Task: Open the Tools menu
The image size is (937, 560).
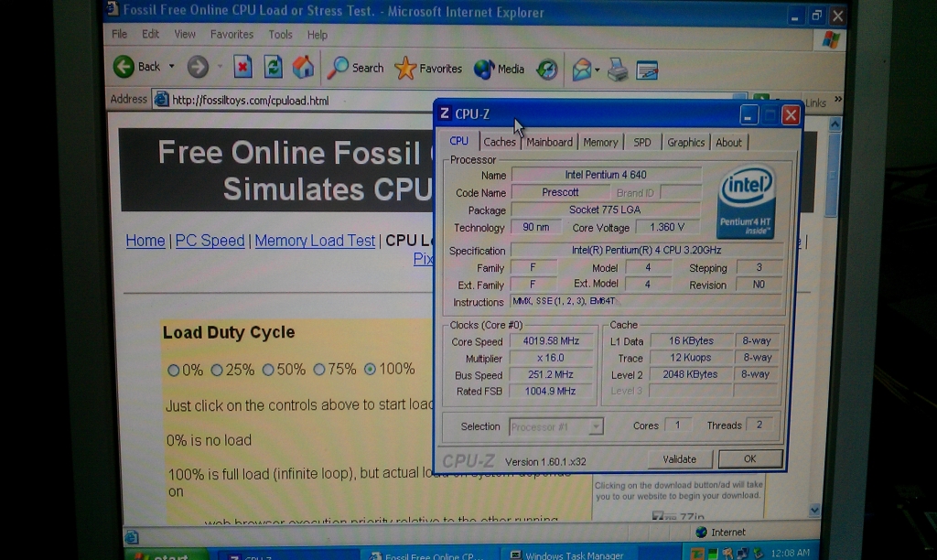Action: 280,35
